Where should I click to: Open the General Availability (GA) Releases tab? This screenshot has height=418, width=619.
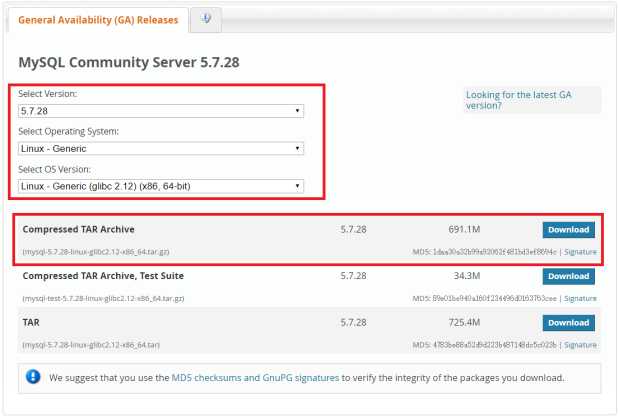(98, 20)
